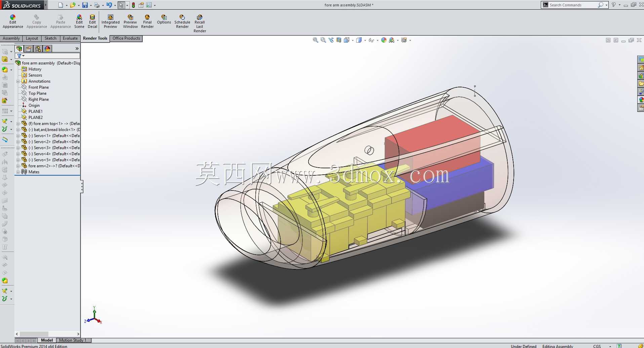The image size is (644, 348).
Task: Open the DisplayManager tab
Action: (x=47, y=49)
